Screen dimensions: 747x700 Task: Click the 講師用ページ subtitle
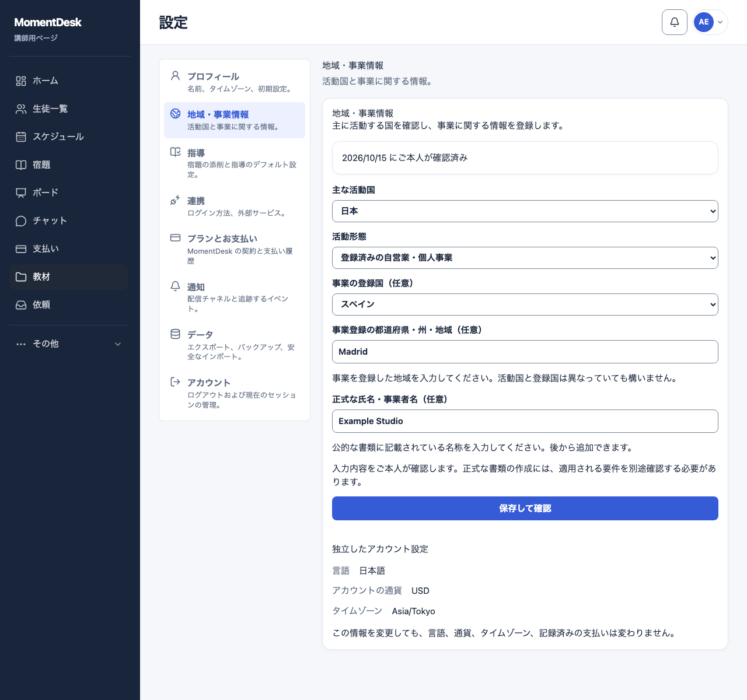(36, 38)
